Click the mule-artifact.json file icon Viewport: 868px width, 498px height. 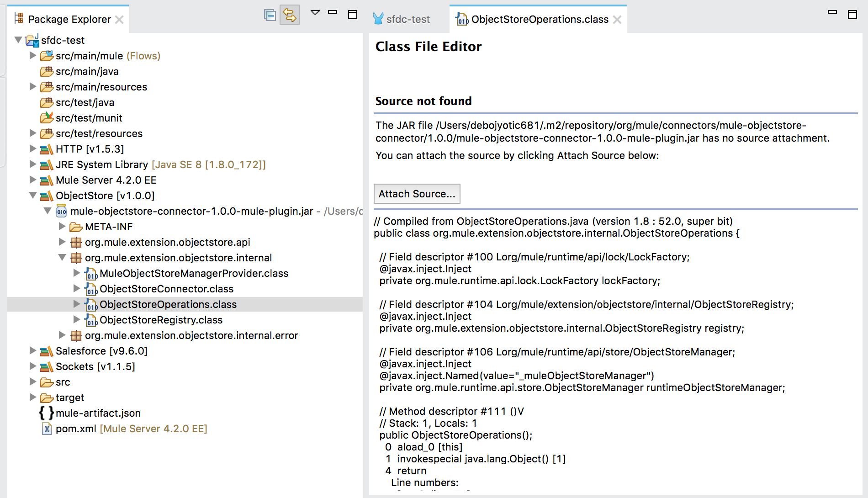click(x=46, y=413)
